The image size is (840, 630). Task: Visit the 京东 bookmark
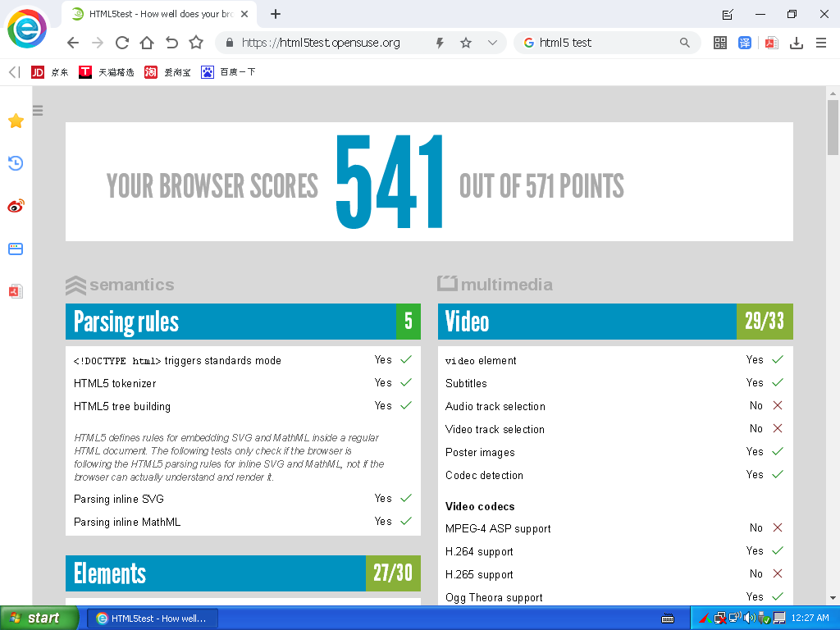(x=47, y=72)
